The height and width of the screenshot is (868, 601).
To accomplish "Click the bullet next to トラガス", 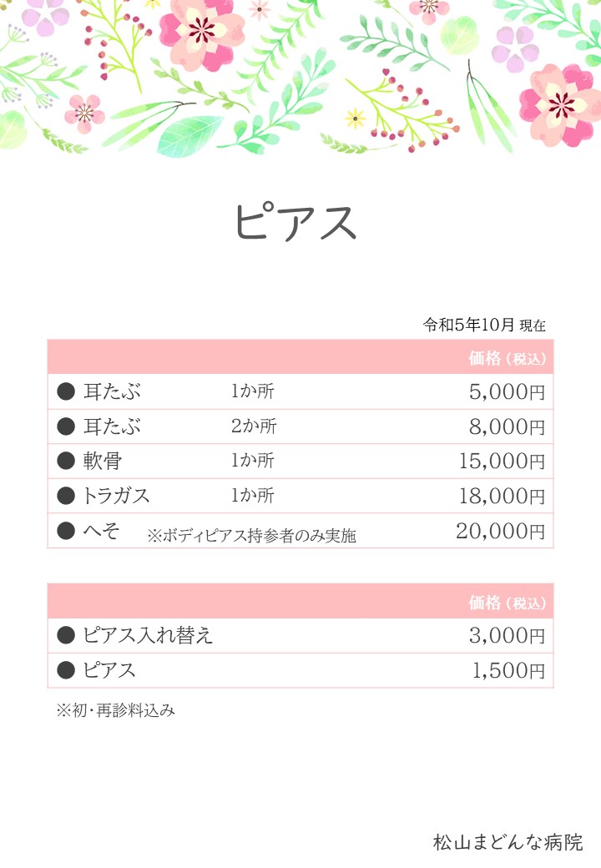I will [66, 496].
